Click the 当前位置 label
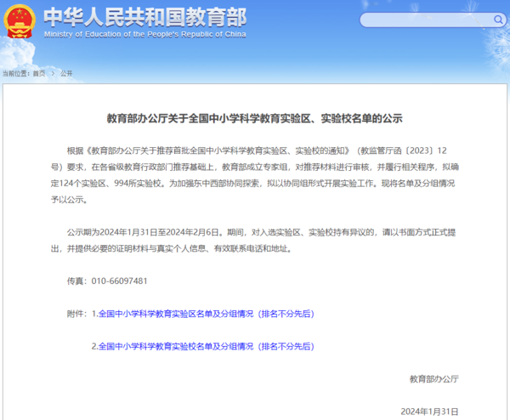 pyautogui.click(x=15, y=73)
